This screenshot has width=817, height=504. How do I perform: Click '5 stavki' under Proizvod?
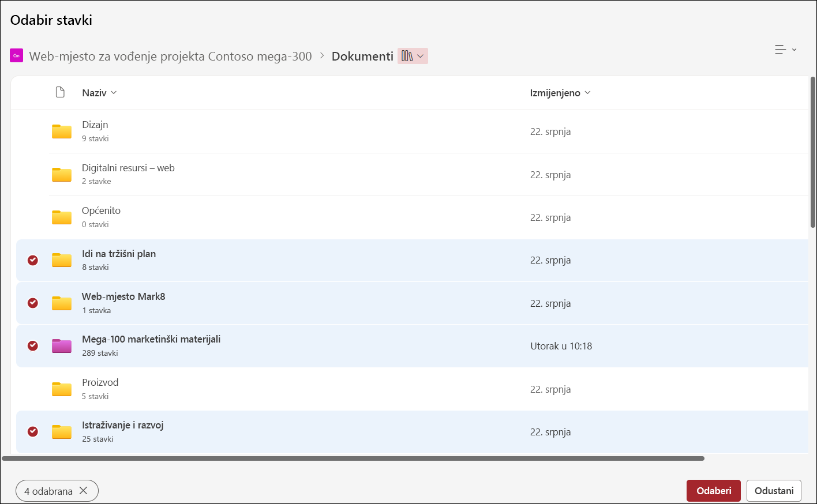tap(95, 396)
